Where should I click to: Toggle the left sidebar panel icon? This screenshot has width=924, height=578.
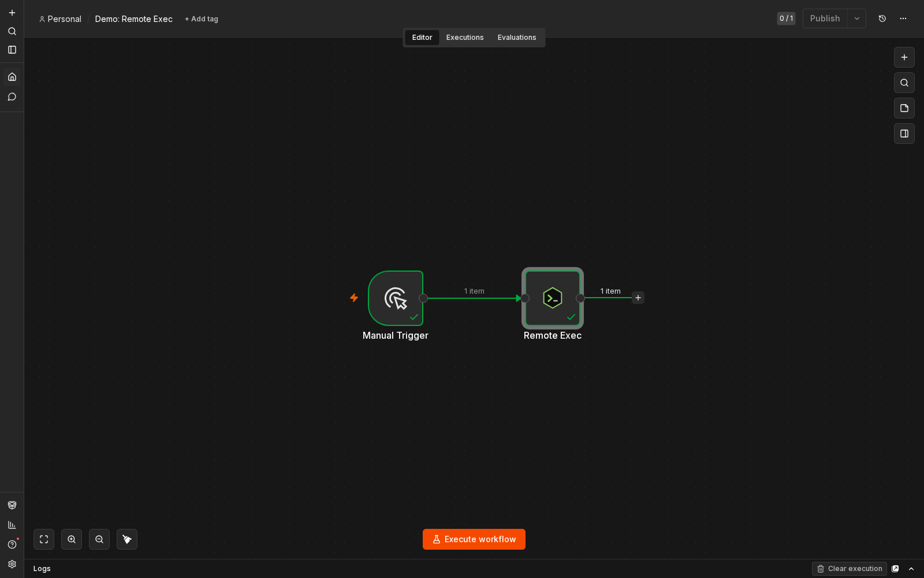[12, 50]
